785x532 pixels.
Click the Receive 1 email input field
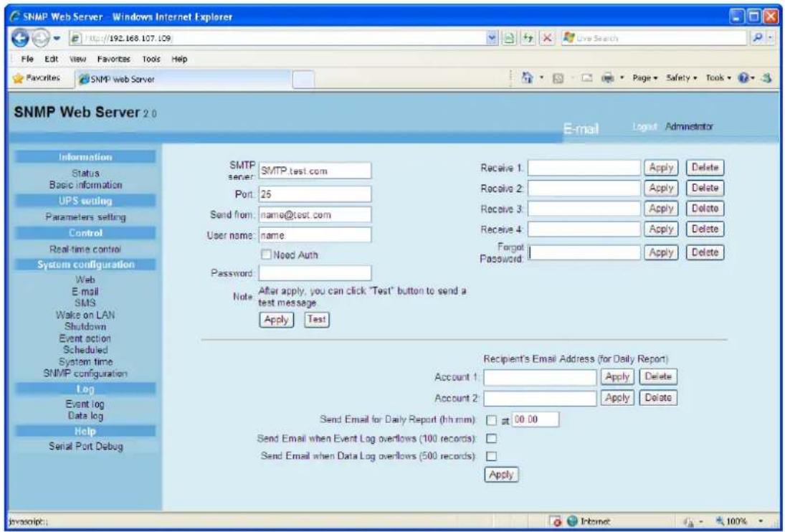click(584, 168)
